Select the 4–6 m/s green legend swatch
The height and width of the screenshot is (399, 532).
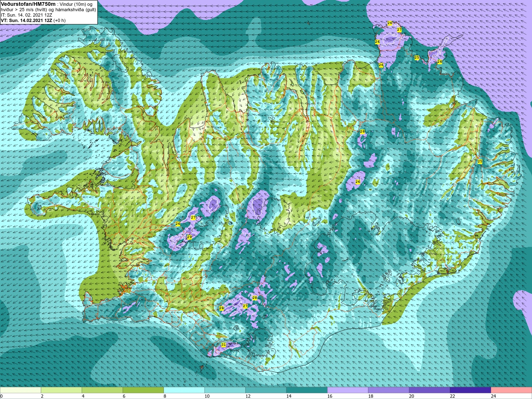point(102,390)
